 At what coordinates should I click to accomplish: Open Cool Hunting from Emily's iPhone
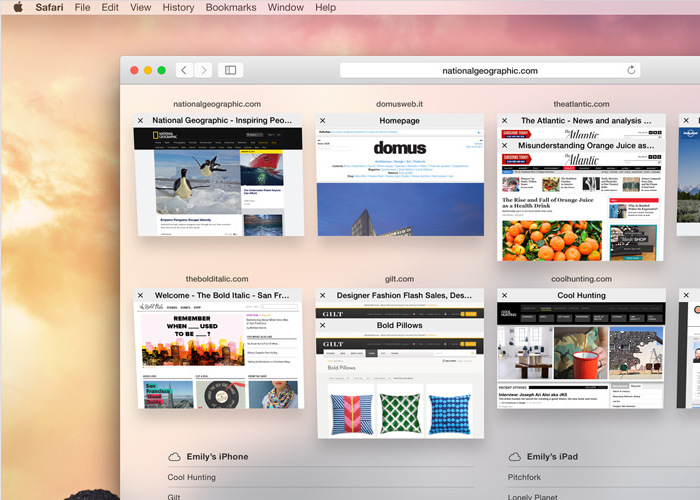pyautogui.click(x=320, y=477)
